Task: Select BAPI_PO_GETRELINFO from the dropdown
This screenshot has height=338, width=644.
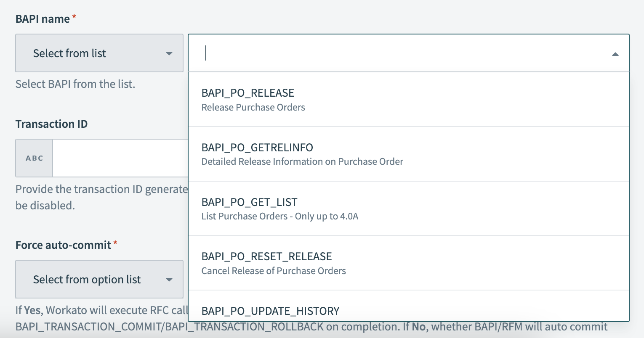Action: point(257,148)
